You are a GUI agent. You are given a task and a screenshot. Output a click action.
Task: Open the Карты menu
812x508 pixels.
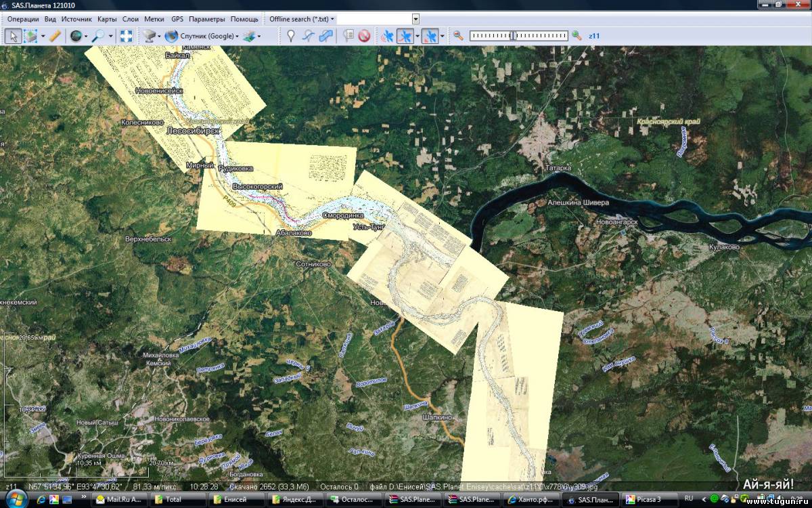tap(107, 19)
